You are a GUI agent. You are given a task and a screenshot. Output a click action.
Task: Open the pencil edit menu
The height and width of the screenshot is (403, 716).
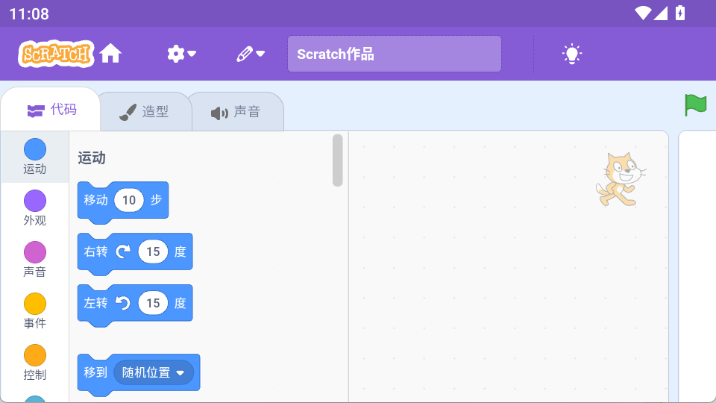250,54
